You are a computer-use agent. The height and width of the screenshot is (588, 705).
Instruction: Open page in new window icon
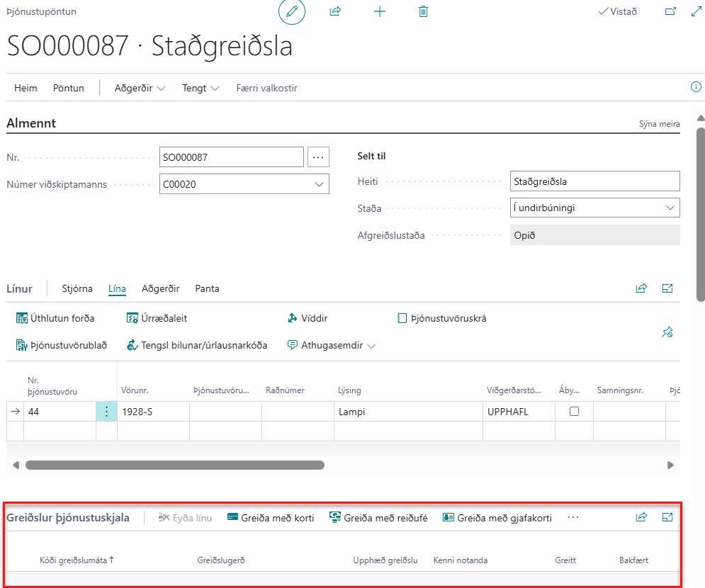pos(670,11)
